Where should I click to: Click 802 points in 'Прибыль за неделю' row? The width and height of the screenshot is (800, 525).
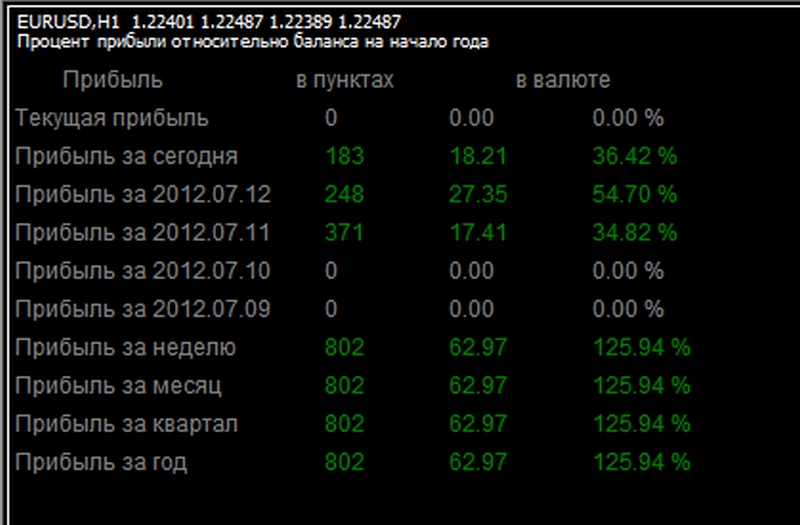click(344, 347)
